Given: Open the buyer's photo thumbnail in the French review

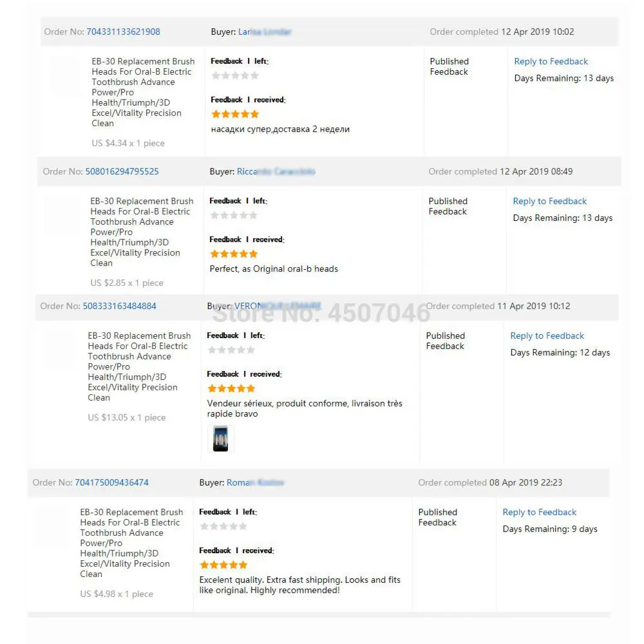Looking at the screenshot, I should pyautogui.click(x=220, y=438).
